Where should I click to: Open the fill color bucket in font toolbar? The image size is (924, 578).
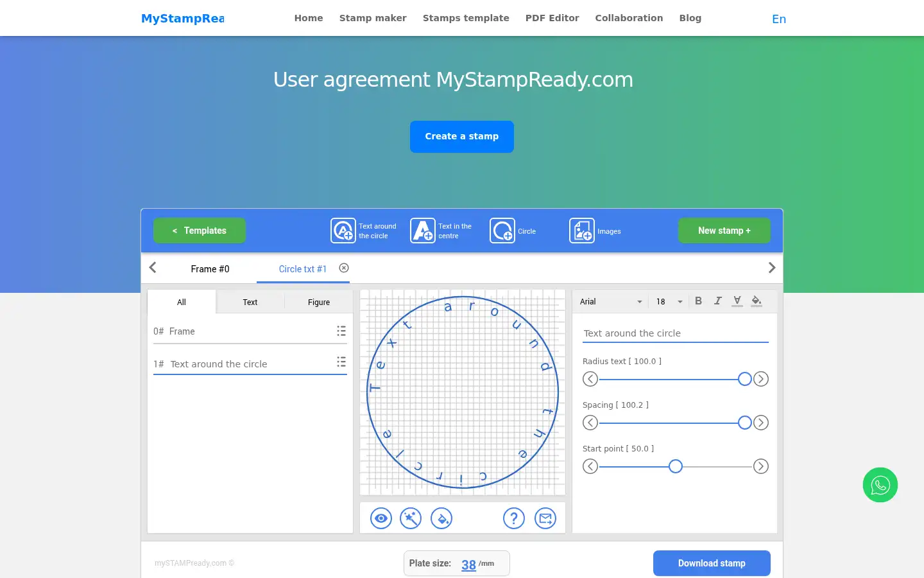[x=757, y=301]
